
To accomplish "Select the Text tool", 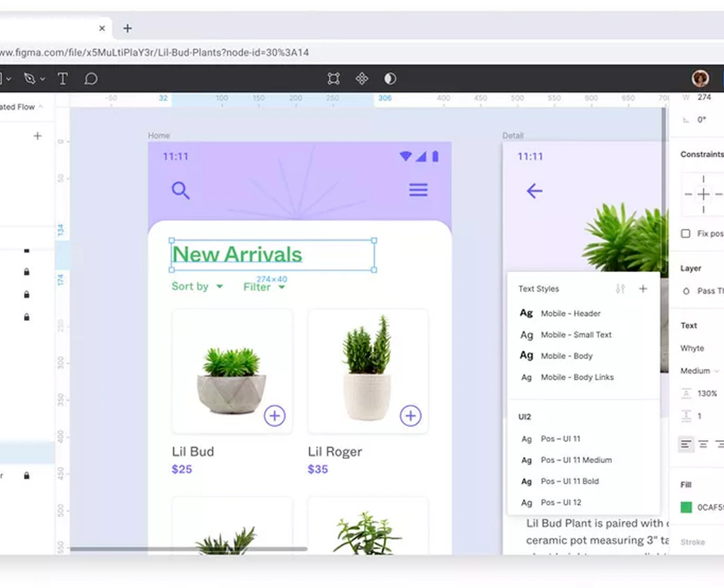I will pyautogui.click(x=63, y=79).
